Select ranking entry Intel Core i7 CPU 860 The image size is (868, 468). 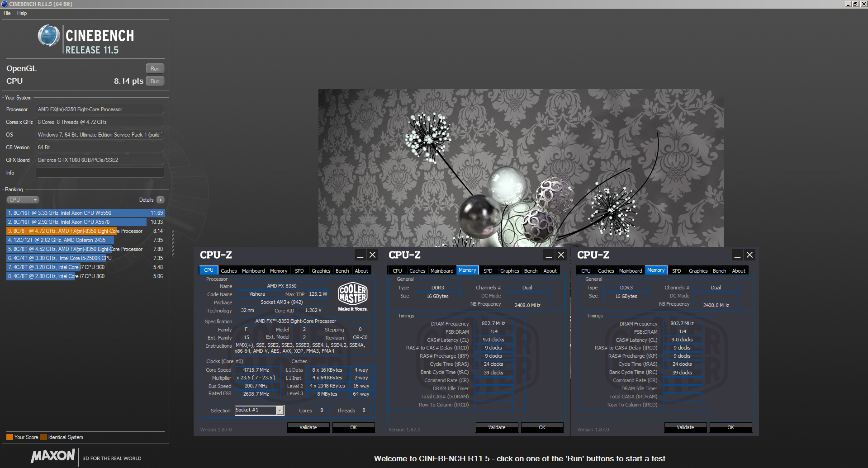[85, 276]
